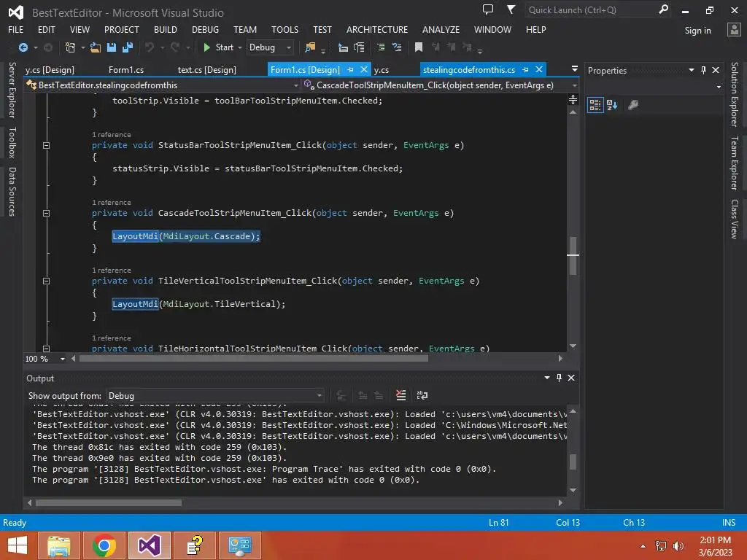This screenshot has height=560, width=747.
Task: Select the Alphabetical sort icon in Properties
Action: [x=612, y=105]
